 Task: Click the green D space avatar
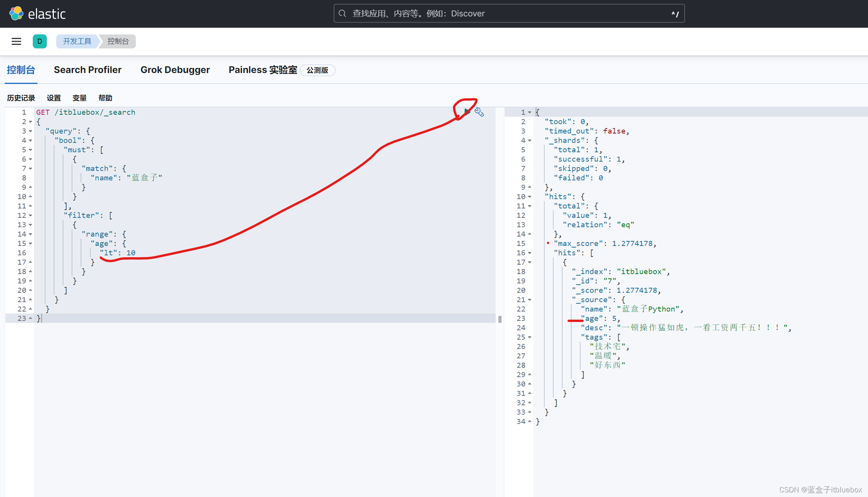click(39, 41)
